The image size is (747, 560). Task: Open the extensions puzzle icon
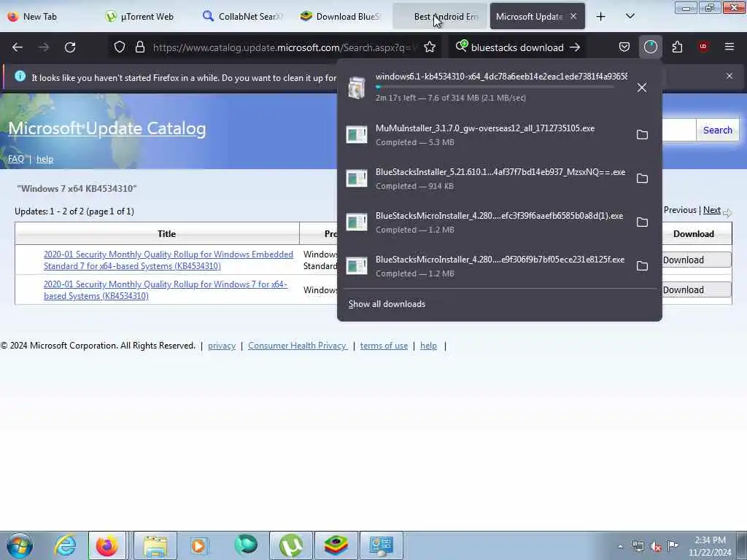[677, 47]
